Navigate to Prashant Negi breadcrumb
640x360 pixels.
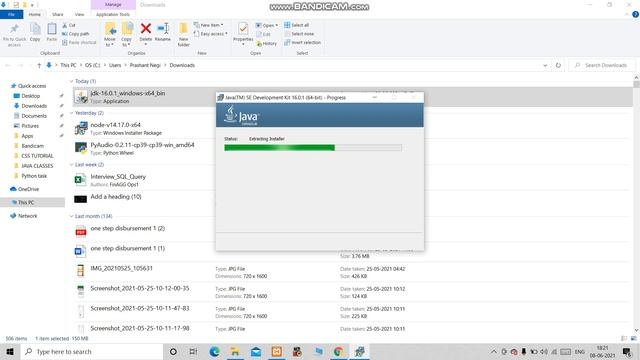coord(145,65)
